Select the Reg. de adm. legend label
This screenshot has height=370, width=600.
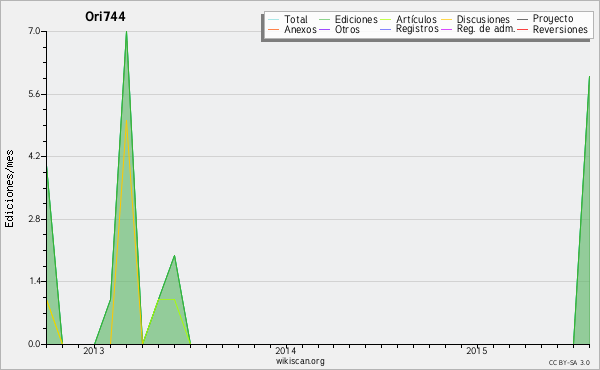coord(486,29)
